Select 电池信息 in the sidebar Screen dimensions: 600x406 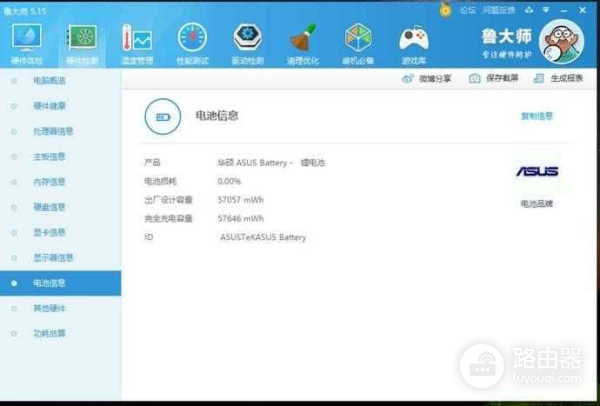tap(60, 283)
